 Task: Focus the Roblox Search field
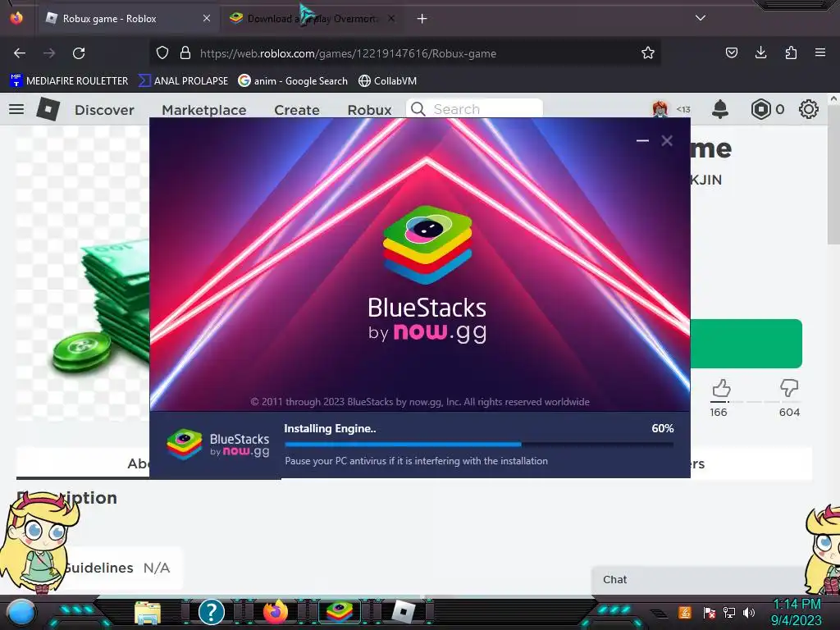pyautogui.click(x=475, y=109)
